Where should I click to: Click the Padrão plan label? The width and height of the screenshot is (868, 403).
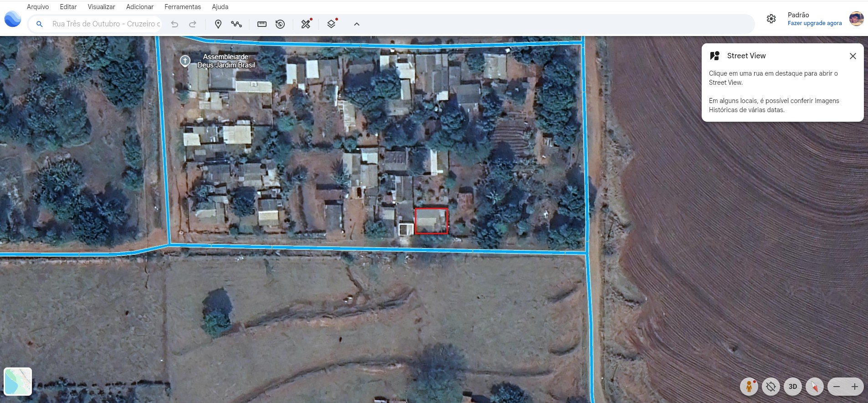(798, 15)
